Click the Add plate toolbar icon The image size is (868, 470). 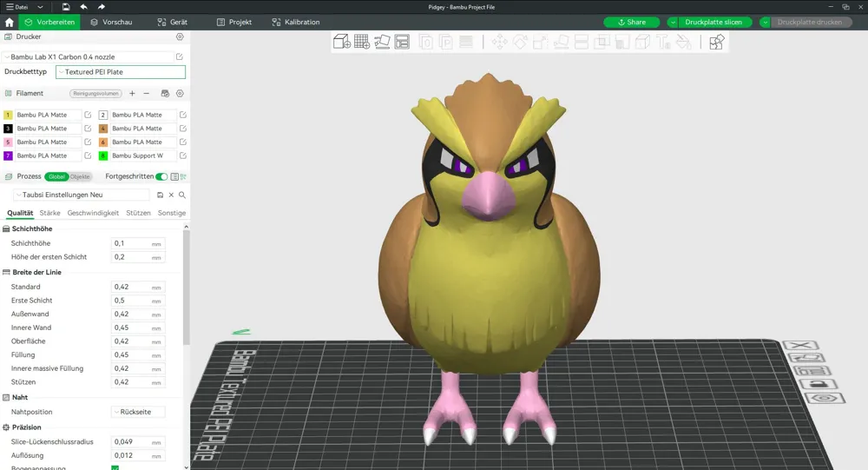pos(361,42)
